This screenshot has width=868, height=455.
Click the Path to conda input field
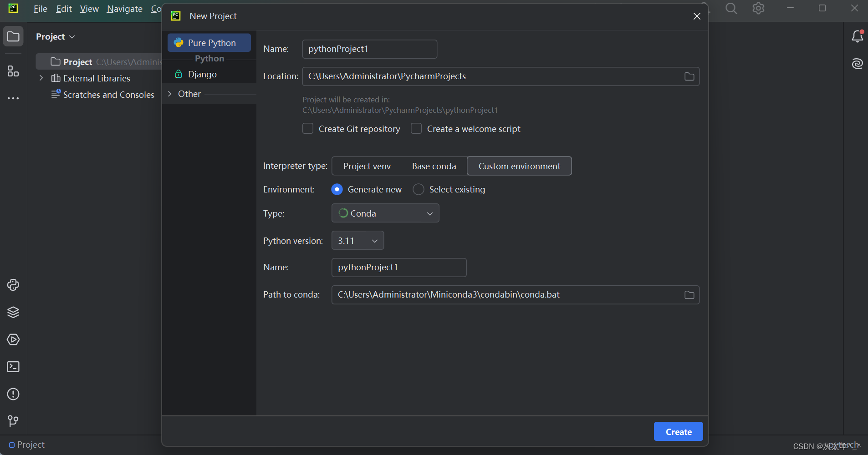coord(515,295)
